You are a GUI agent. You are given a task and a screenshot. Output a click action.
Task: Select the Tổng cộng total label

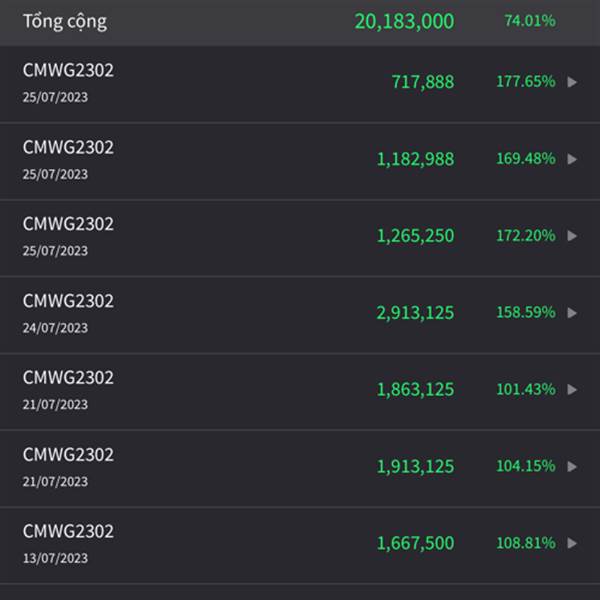[x=65, y=21]
